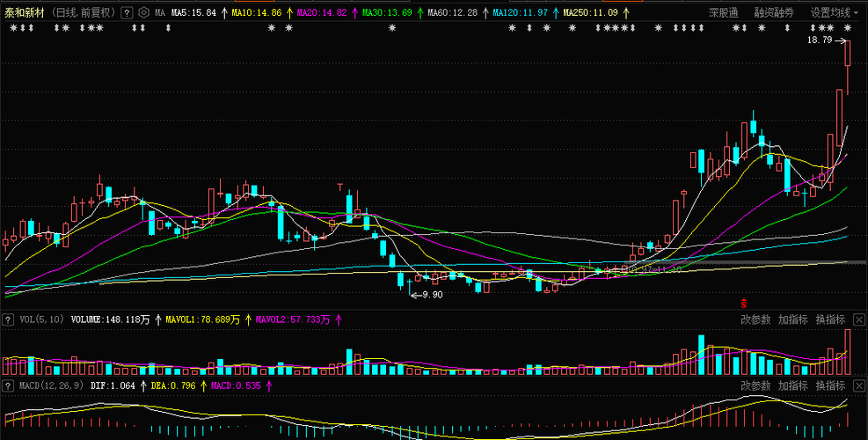
Task: Select the MA60:12.28 label
Action: (452, 12)
